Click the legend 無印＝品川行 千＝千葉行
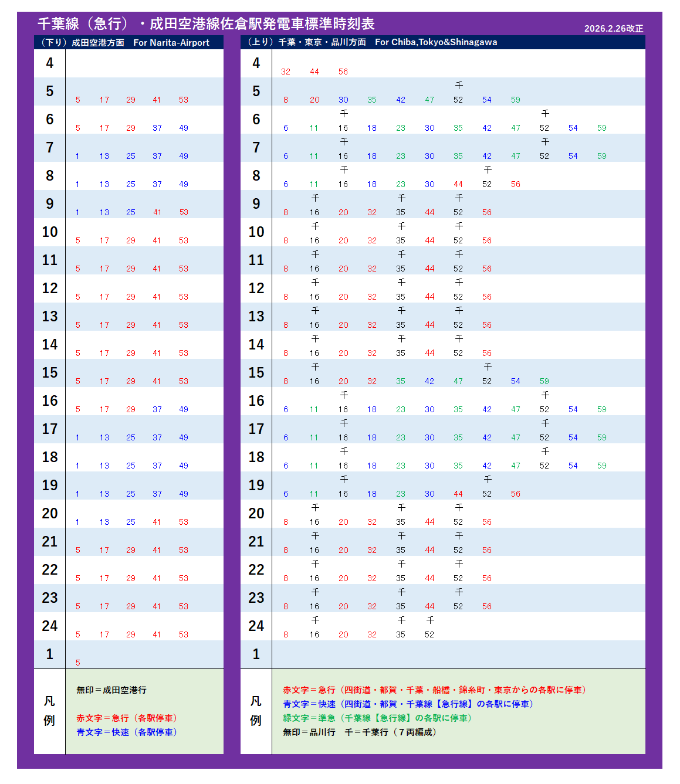Viewport: 680px width, 784px height. tap(359, 732)
